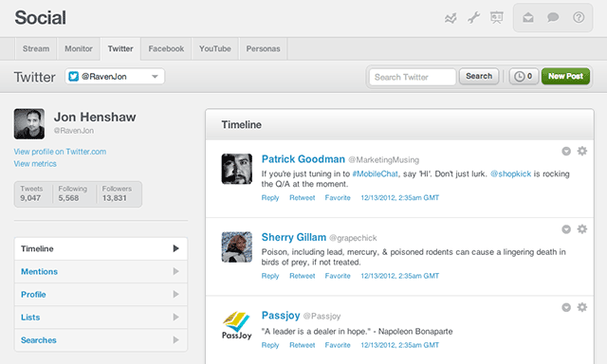Open timestamp on Sherry Gillam's tweet
The image size is (607, 364).
[400, 276]
